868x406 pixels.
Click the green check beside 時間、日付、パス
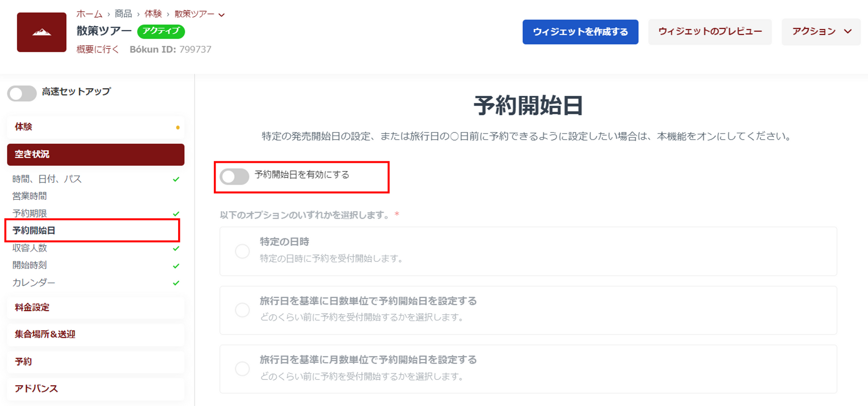click(176, 179)
